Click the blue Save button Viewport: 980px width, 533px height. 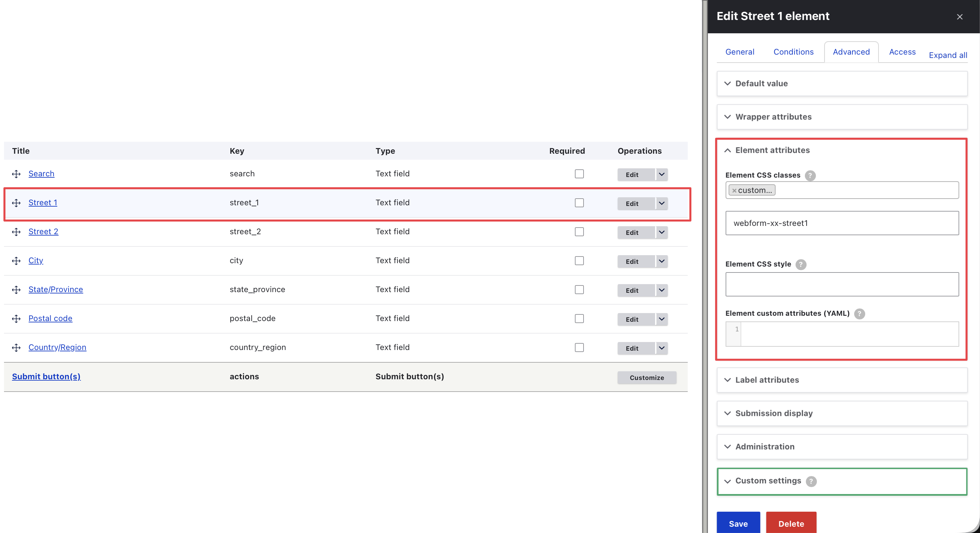[738, 523]
